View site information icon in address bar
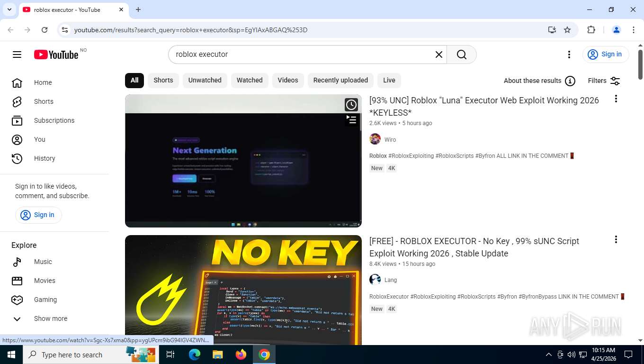 [65, 30]
